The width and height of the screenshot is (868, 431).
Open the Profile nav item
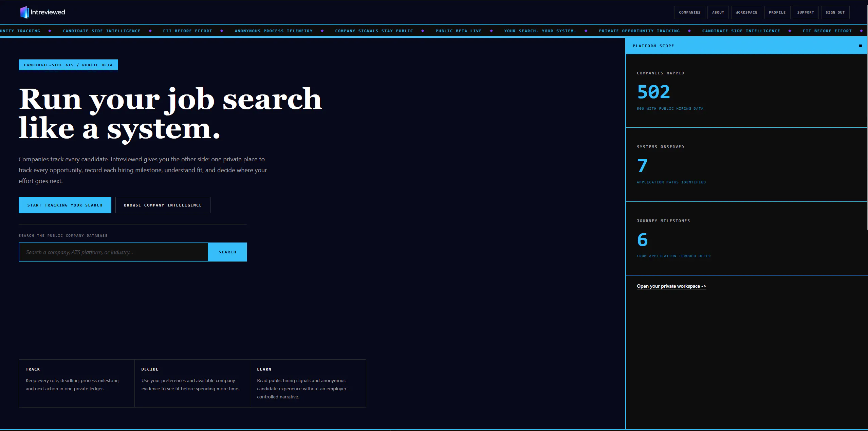[777, 12]
